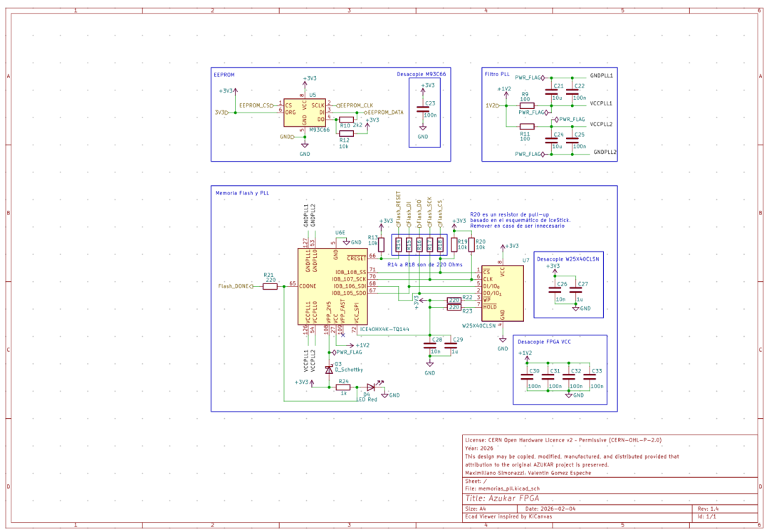769x532 pixels.
Task: Click the EEPROM_CS hierarchical label
Action: tap(256, 105)
